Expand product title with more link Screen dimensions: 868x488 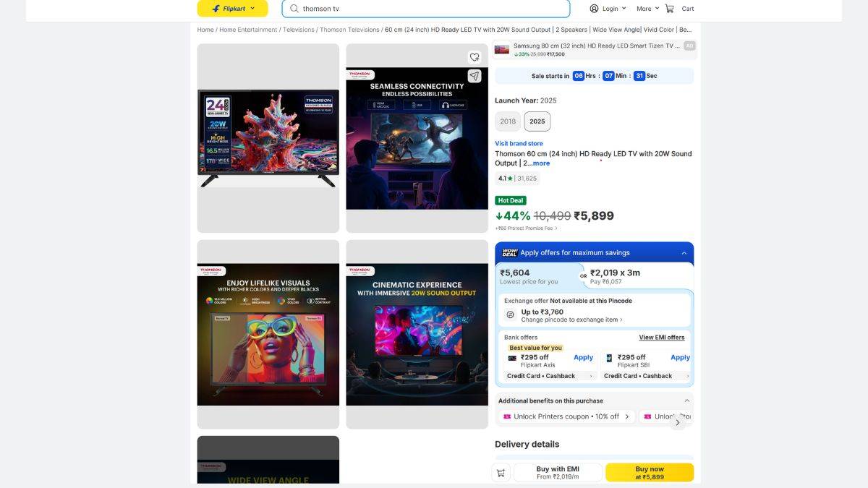pos(541,163)
